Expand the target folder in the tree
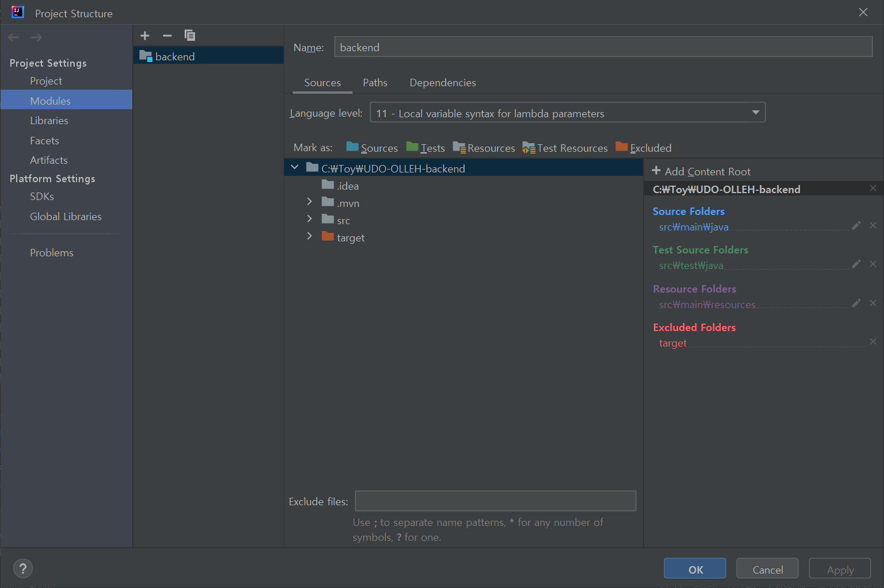884x588 pixels. point(309,236)
